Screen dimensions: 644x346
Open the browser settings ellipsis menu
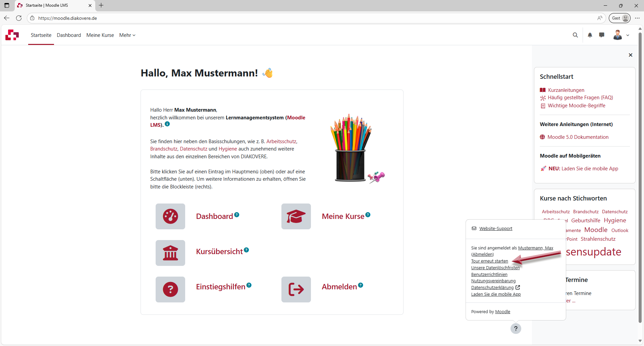[637, 18]
